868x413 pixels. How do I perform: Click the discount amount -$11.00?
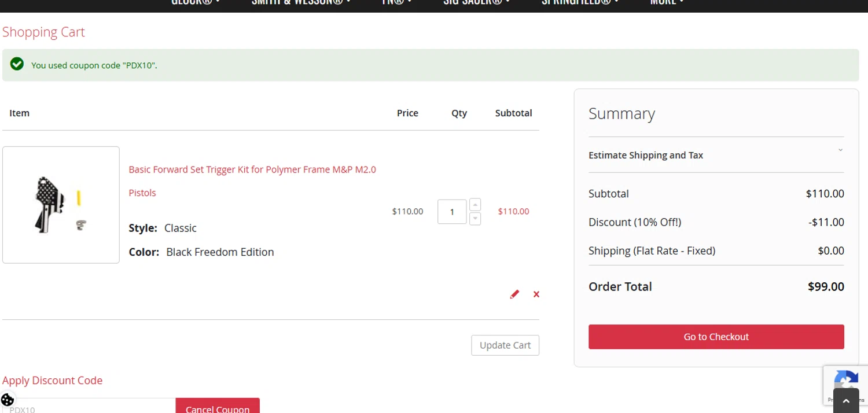click(x=826, y=222)
